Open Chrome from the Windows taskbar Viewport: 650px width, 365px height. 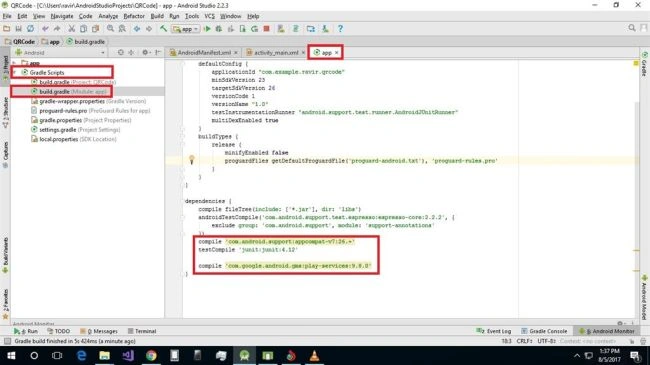coord(151,355)
